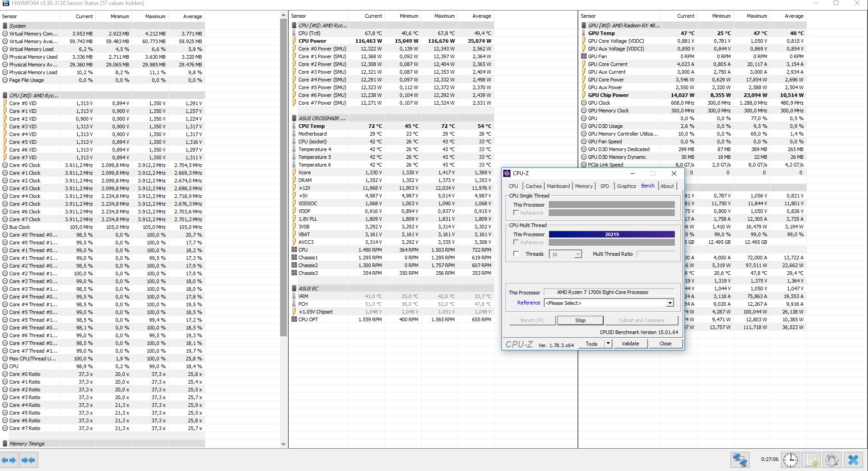Click the icon beside Core #0 Ratio
Screen dimensions: 868x471
[5, 374]
